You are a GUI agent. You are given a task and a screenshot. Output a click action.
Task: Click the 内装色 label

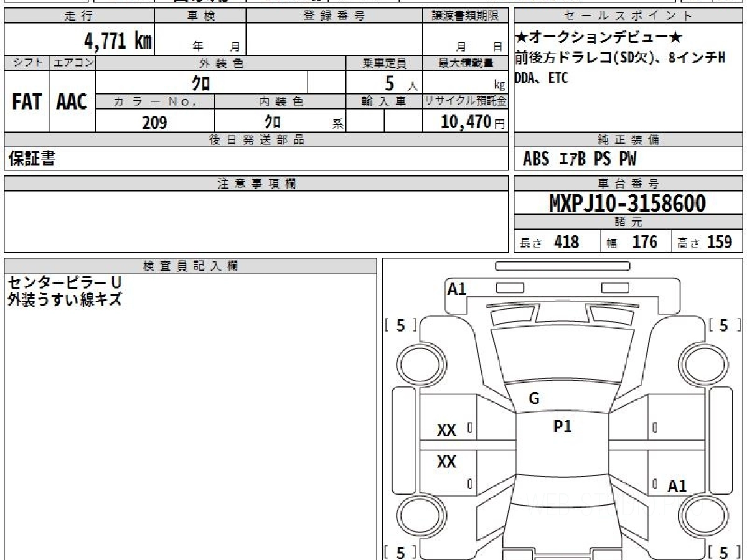click(280, 102)
